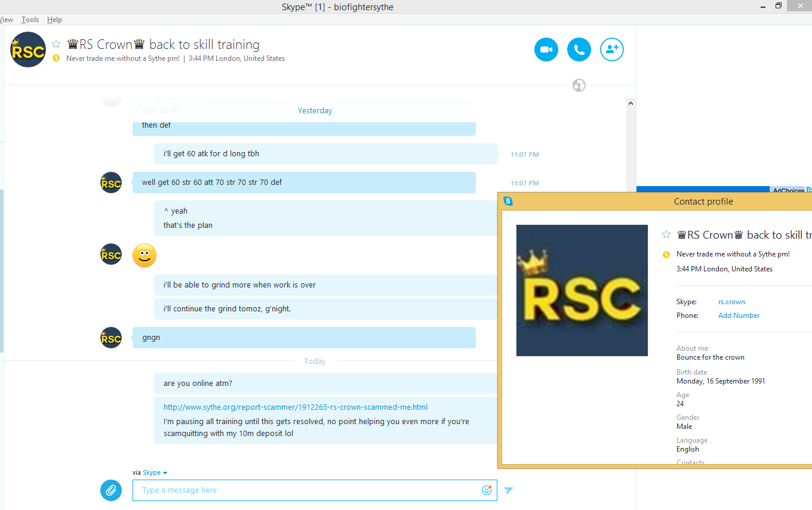Restore down the Skype window
812x510 pixels.
[779, 6]
